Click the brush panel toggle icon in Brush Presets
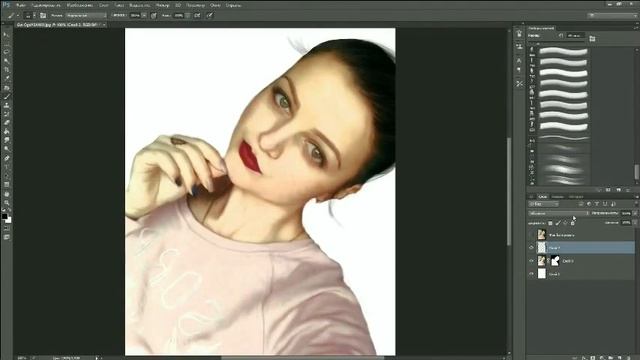 [592, 38]
